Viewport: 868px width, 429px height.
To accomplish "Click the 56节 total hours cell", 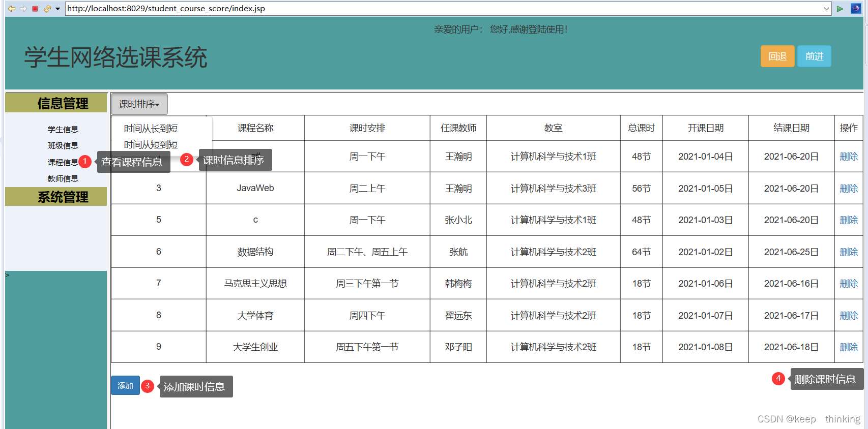I will [642, 189].
